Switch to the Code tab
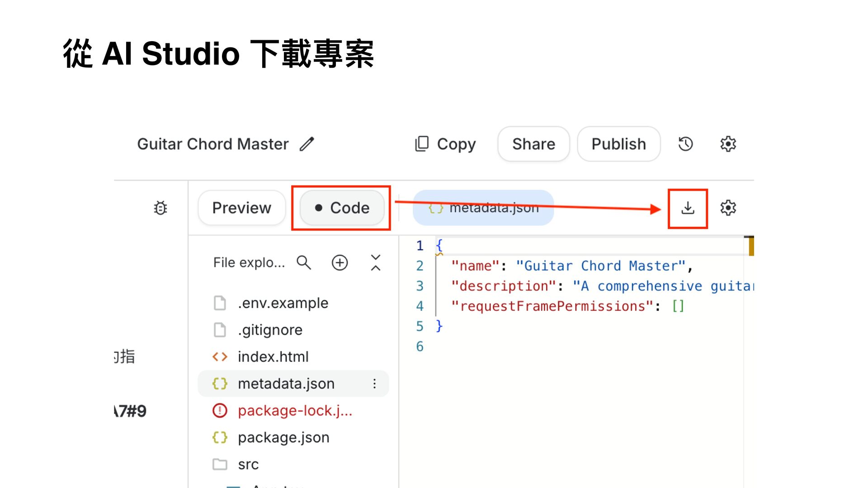The height and width of the screenshot is (488, 868). click(342, 208)
